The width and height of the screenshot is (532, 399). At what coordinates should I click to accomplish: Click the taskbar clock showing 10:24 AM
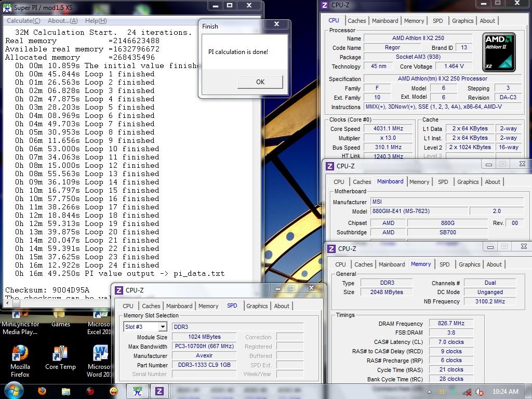(x=505, y=392)
